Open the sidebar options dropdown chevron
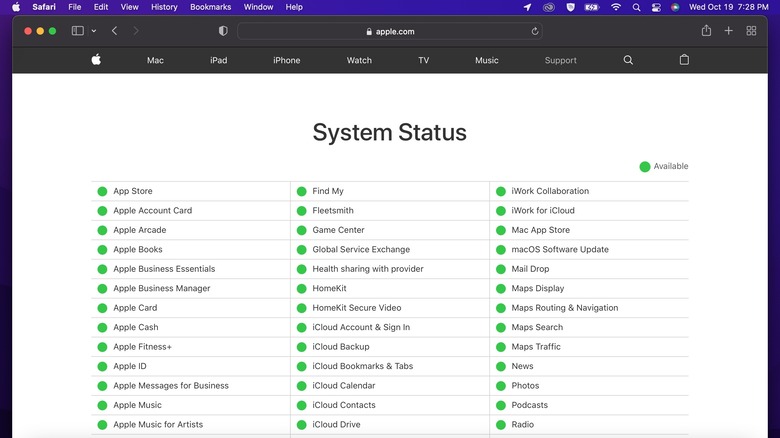The image size is (780, 438). (x=94, y=31)
